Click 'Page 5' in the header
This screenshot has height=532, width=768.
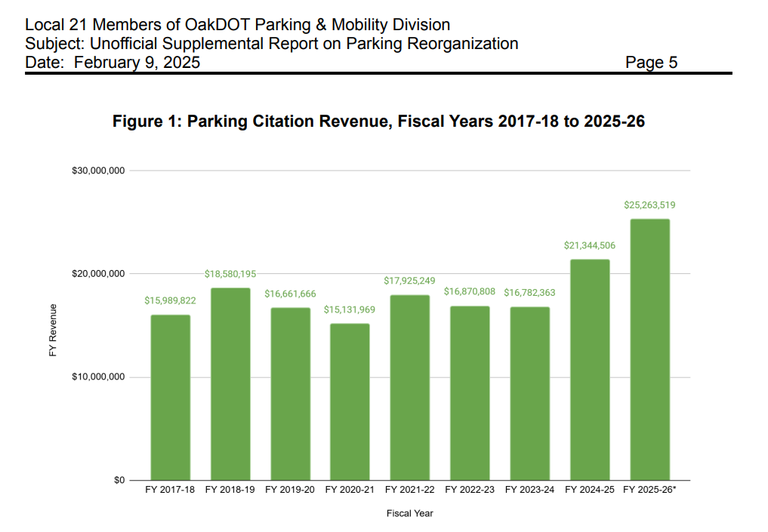[651, 63]
